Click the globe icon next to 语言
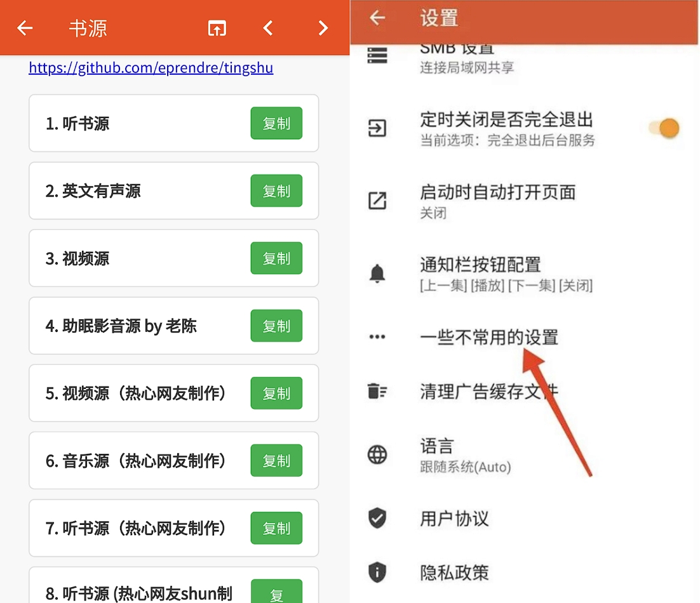 click(x=378, y=454)
